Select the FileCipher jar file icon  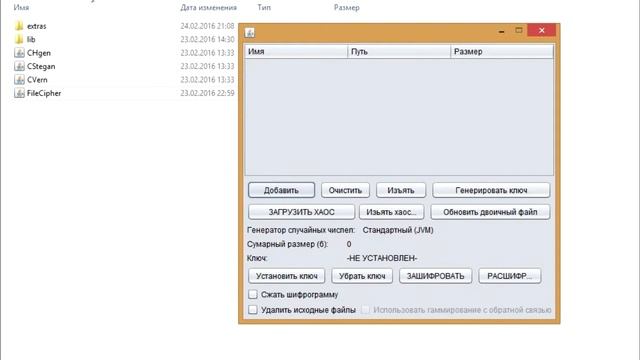[x=19, y=93]
